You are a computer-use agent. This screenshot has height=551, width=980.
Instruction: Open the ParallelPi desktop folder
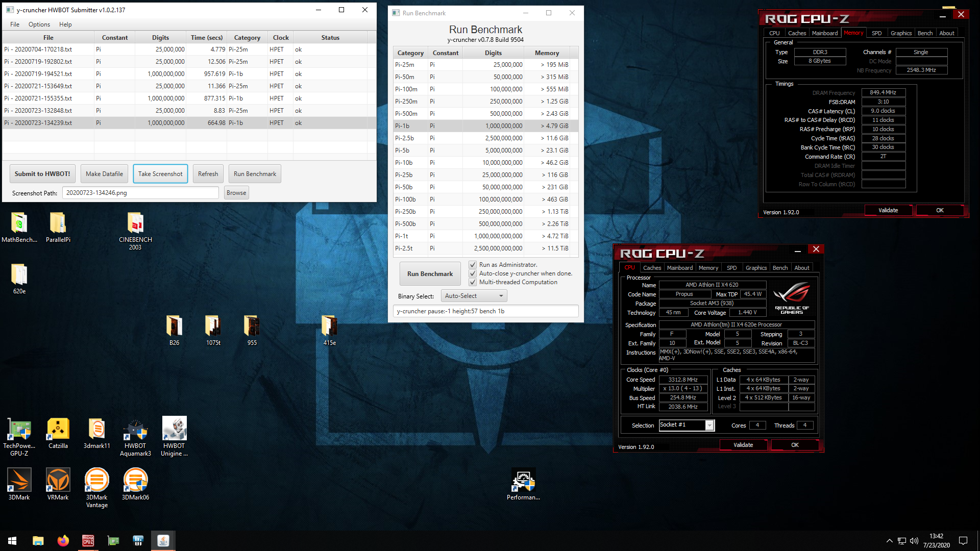[58, 228]
